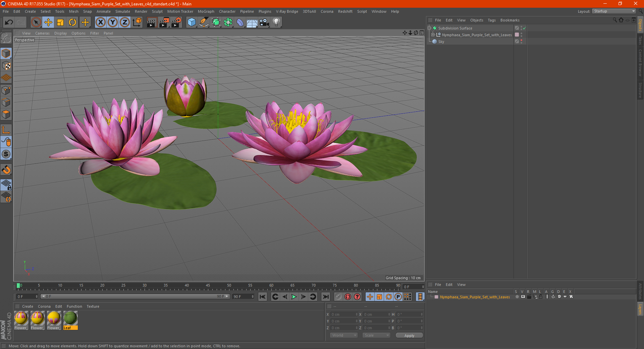This screenshot has width=644, height=349.
Task: Click the coordinate system icon
Action: tap(137, 22)
